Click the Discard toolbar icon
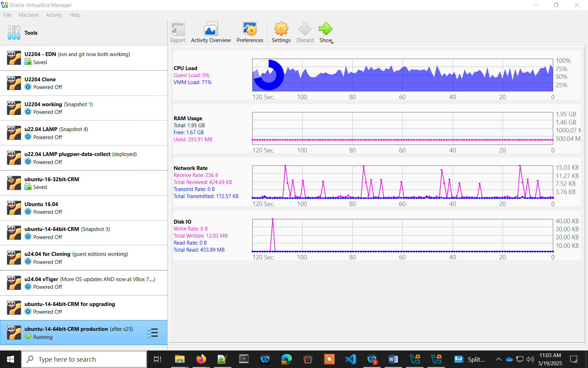 (305, 29)
